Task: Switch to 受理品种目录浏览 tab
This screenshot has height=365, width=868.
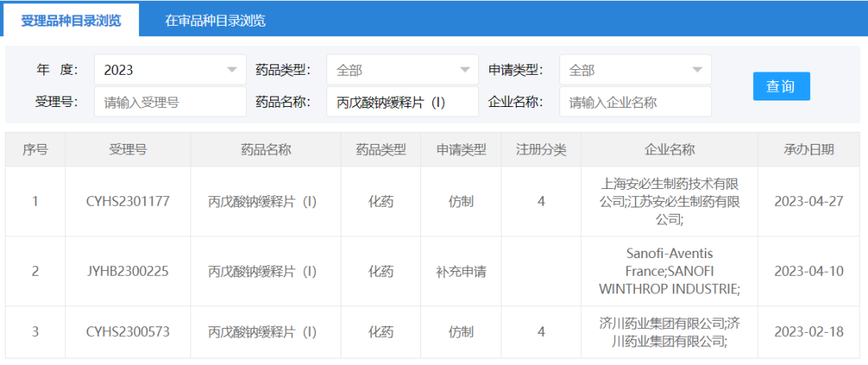Action: (x=71, y=20)
